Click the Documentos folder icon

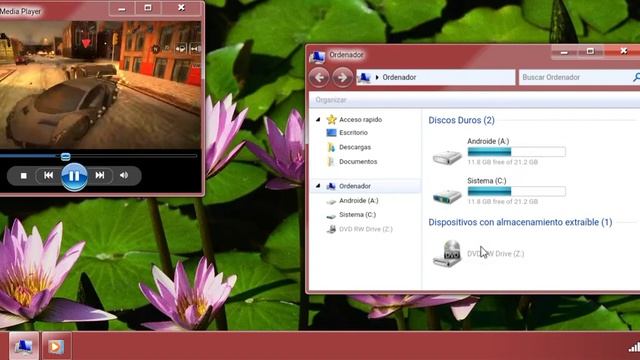[331, 162]
